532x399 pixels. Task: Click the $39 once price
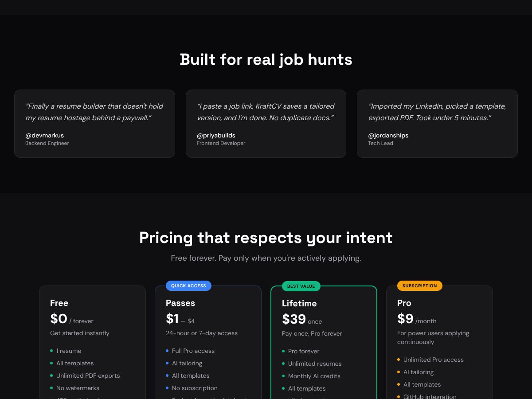[x=301, y=320]
